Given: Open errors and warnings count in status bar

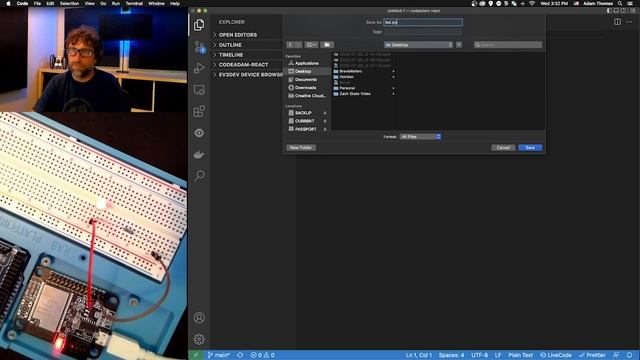Looking at the screenshot, I should [262, 355].
